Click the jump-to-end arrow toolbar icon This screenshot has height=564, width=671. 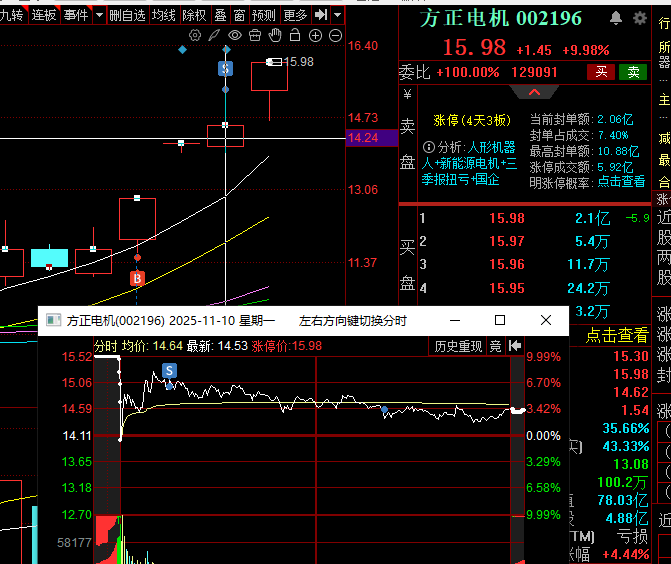[x=321, y=15]
